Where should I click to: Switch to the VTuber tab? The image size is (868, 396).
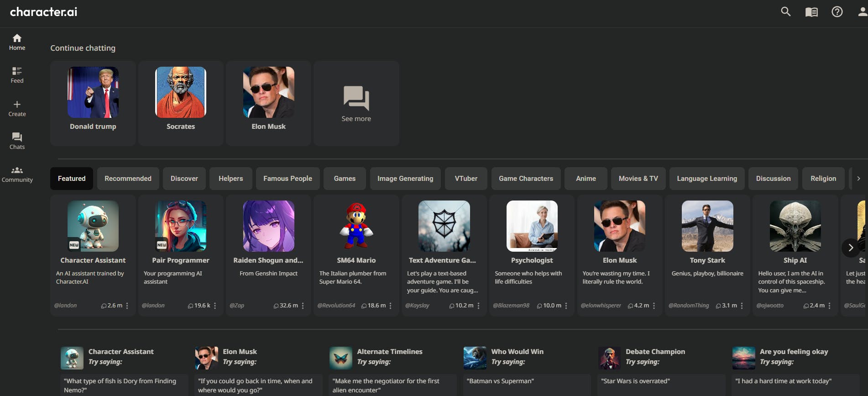click(466, 179)
